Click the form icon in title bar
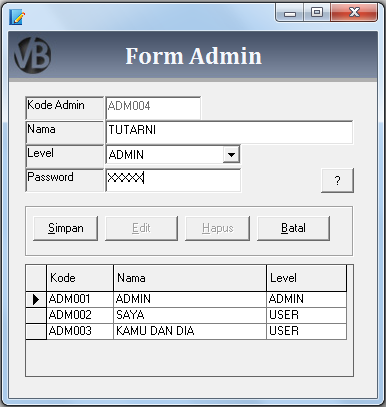The width and height of the screenshot is (386, 407). click(17, 17)
